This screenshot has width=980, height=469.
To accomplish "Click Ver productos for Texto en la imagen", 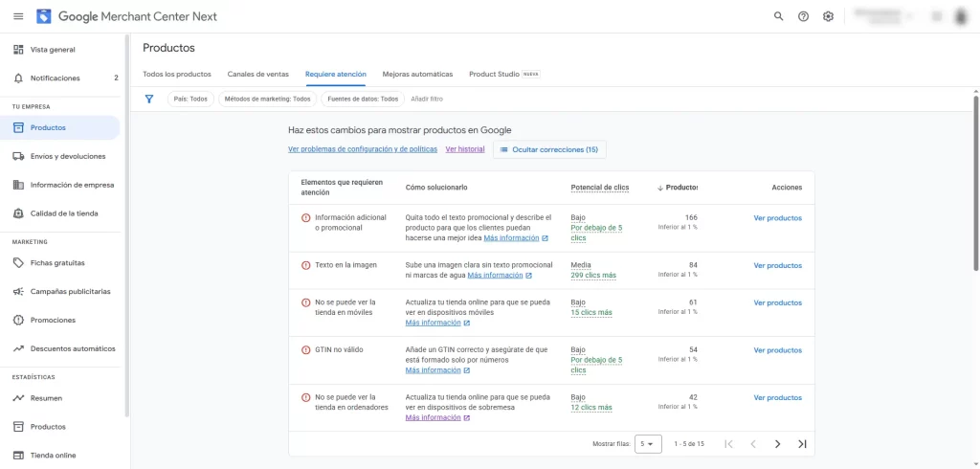I will coord(777,265).
